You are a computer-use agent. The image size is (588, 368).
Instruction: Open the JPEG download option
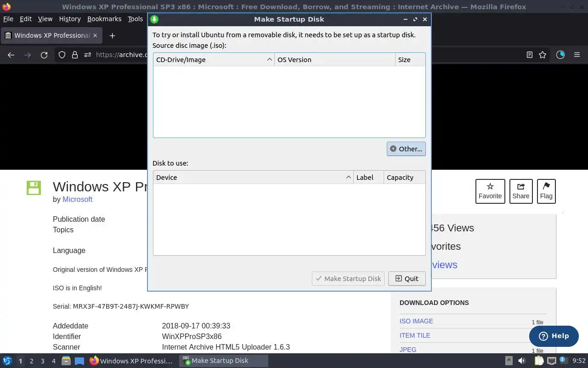tap(408, 350)
